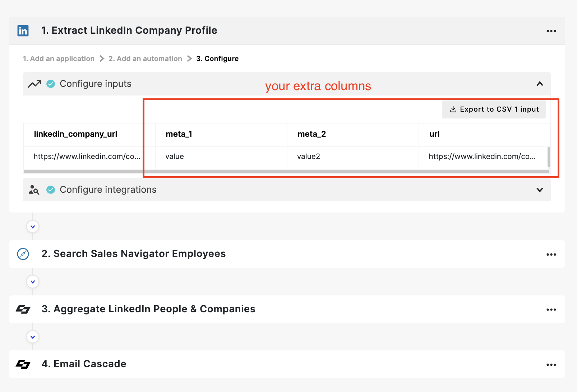Screen dimensions: 577x392
Task: Click the LinkedIn logo icon in step 1
Action: click(23, 31)
